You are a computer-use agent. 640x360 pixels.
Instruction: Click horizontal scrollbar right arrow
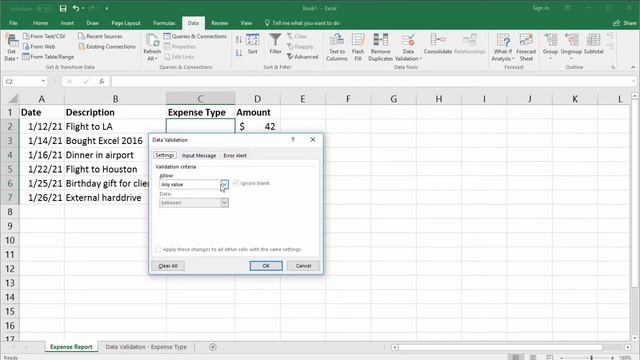627,347
